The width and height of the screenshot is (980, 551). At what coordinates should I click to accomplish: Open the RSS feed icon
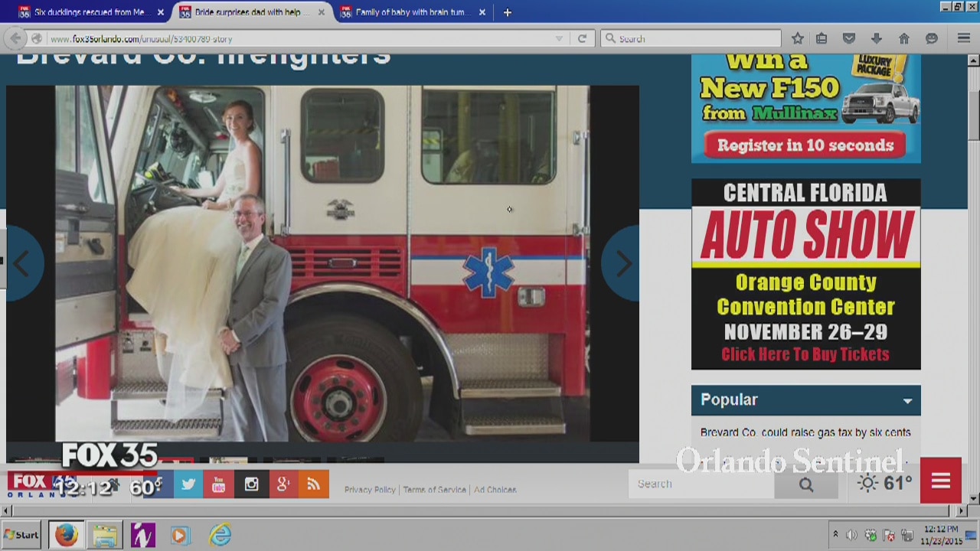click(314, 484)
